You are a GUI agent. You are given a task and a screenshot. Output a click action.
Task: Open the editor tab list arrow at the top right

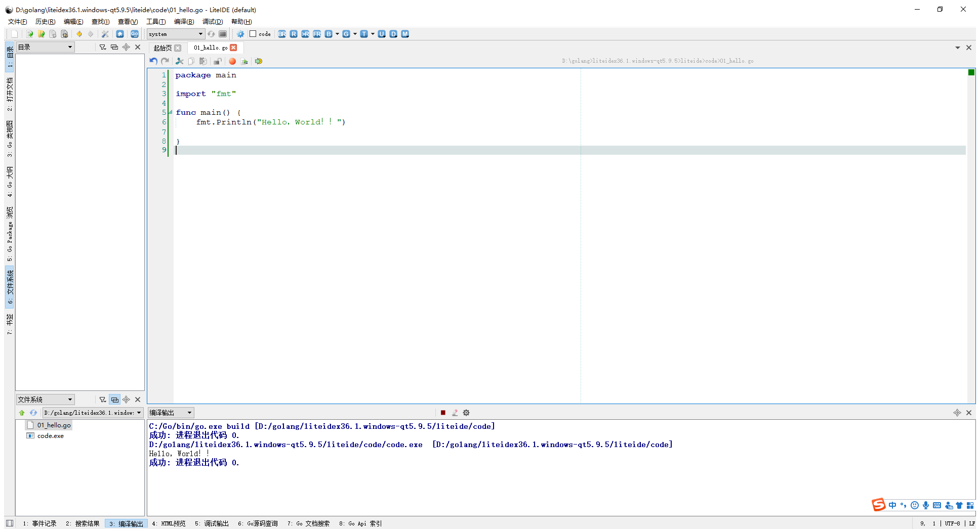[x=958, y=48]
